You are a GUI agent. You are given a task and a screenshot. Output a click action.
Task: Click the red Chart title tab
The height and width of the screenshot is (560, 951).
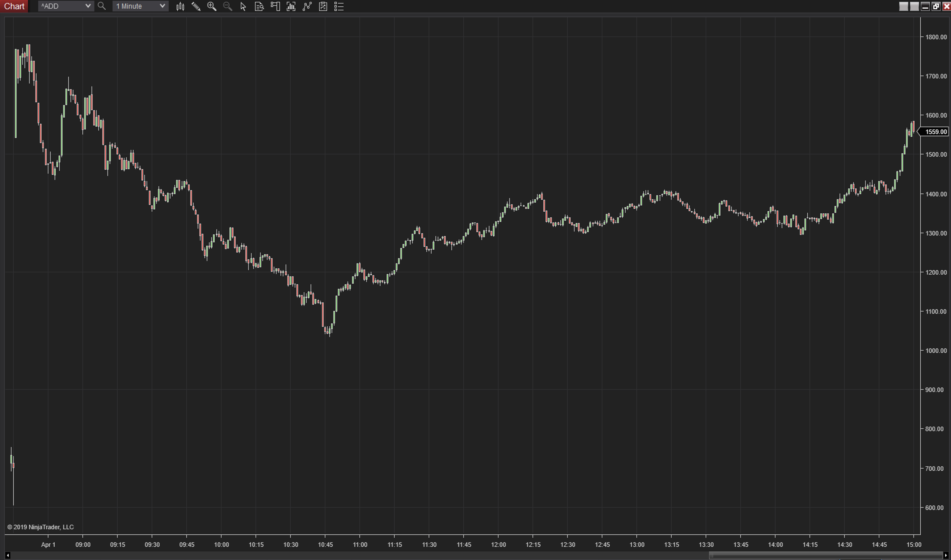click(14, 6)
